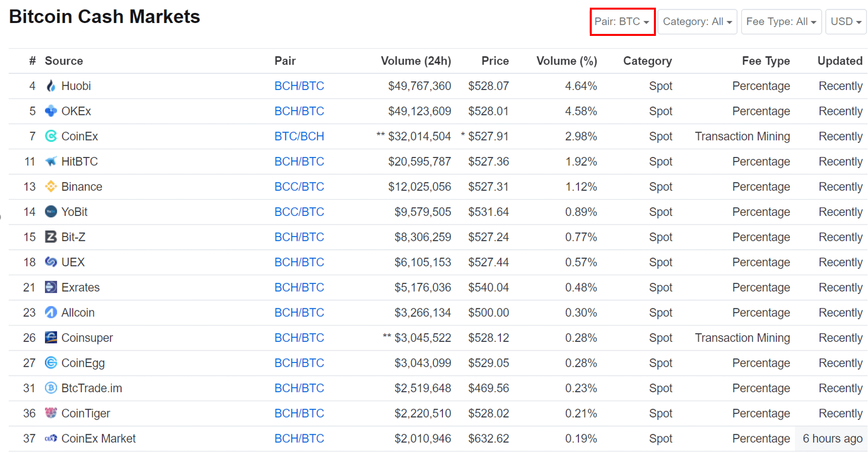The image size is (868, 453).
Task: Click the OKEx exchange logo icon
Action: point(51,111)
